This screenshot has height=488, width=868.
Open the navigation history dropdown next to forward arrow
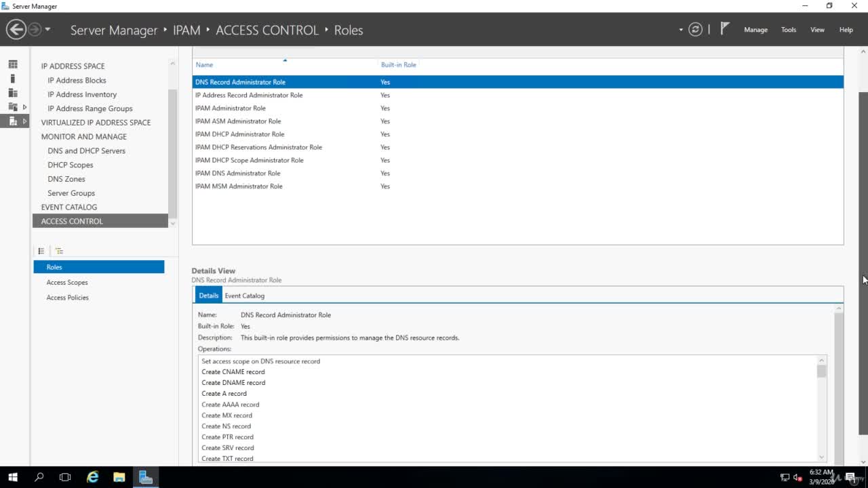[x=47, y=30]
